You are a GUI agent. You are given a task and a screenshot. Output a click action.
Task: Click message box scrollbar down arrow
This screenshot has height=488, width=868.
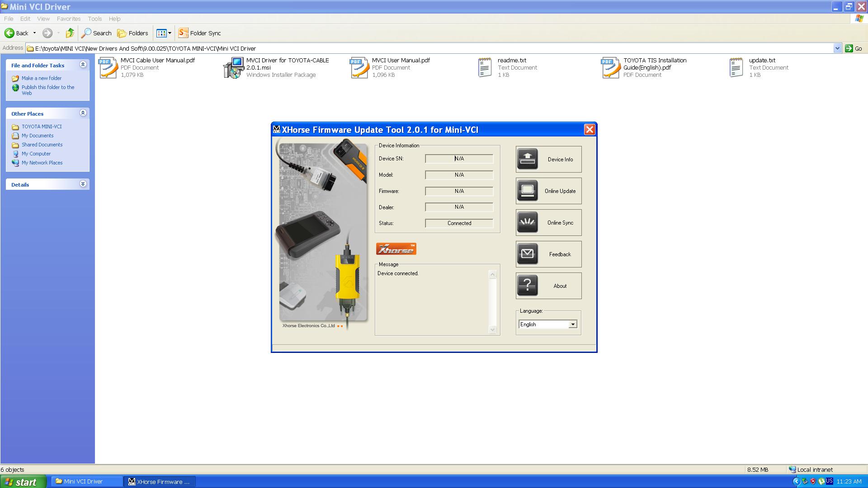(x=493, y=329)
